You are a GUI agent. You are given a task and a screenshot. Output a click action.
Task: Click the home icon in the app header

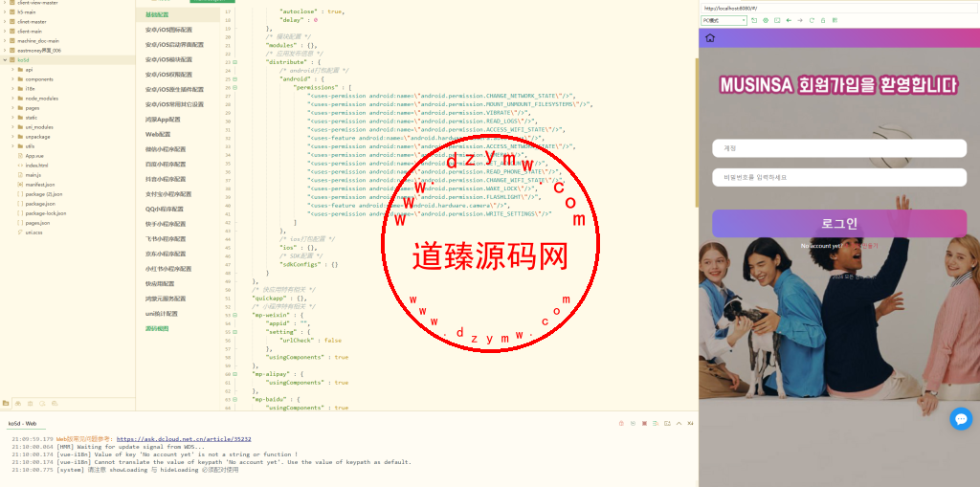pyautogui.click(x=709, y=38)
